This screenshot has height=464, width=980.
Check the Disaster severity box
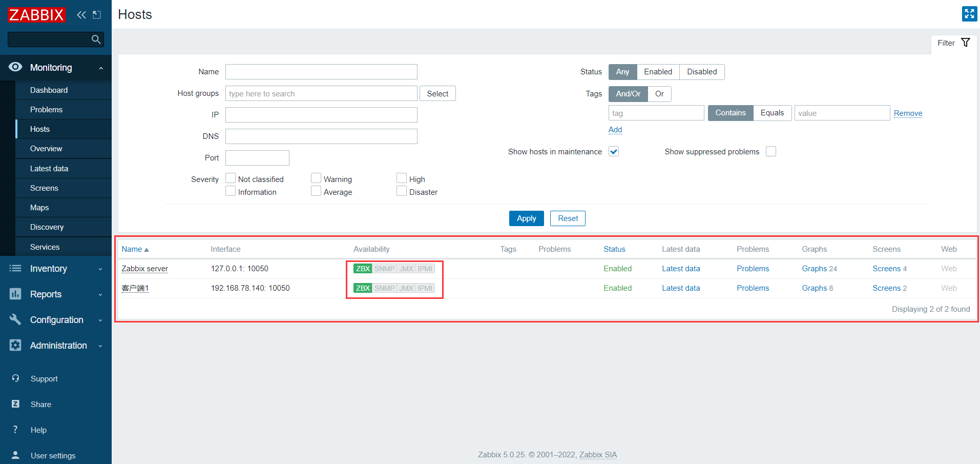click(x=402, y=191)
